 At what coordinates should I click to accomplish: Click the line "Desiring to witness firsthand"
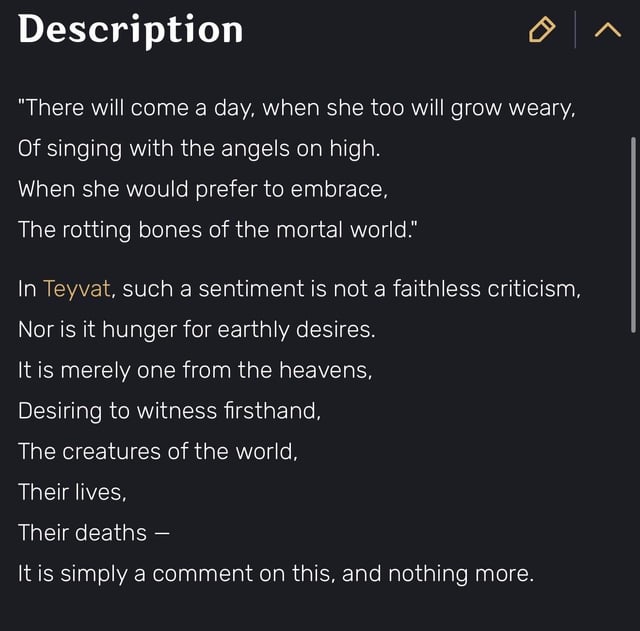click(169, 411)
